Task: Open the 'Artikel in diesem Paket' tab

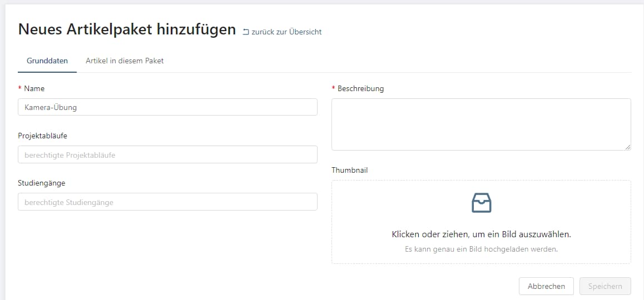Action: coord(125,61)
